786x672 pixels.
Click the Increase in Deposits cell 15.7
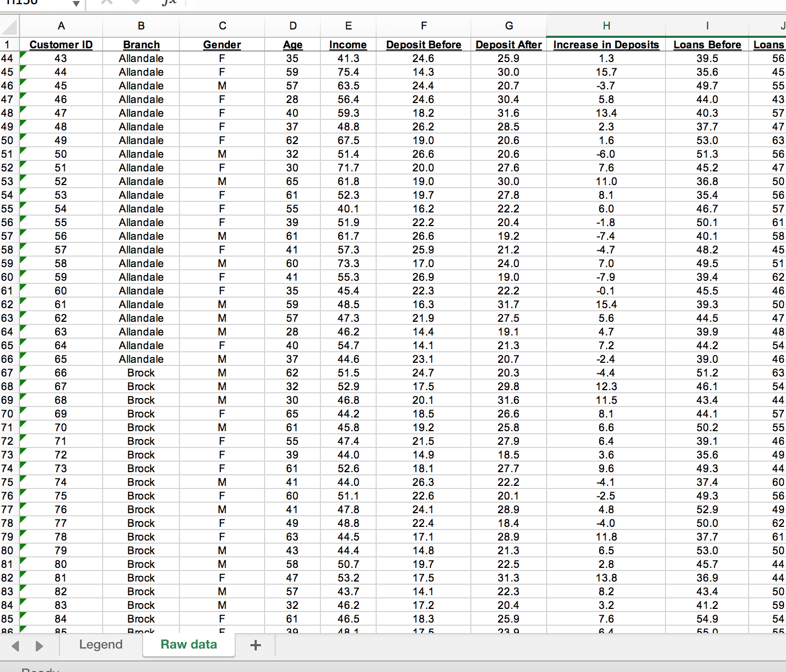pos(606,72)
